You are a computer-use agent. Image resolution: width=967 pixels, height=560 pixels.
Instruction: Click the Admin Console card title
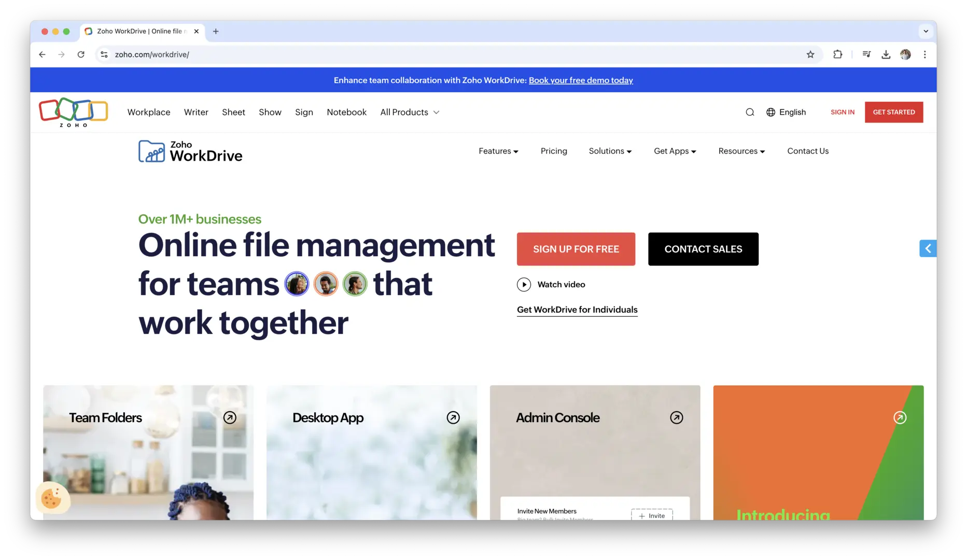pos(558,418)
